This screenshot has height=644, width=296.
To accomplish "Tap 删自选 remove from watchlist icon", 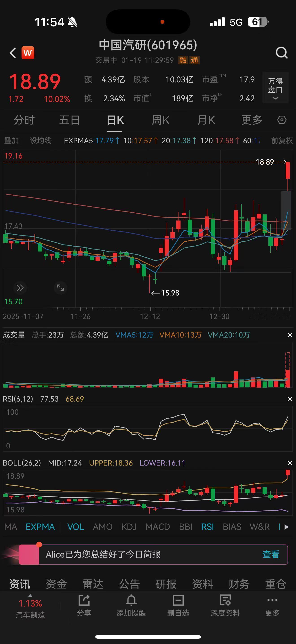I will [x=178, y=606].
